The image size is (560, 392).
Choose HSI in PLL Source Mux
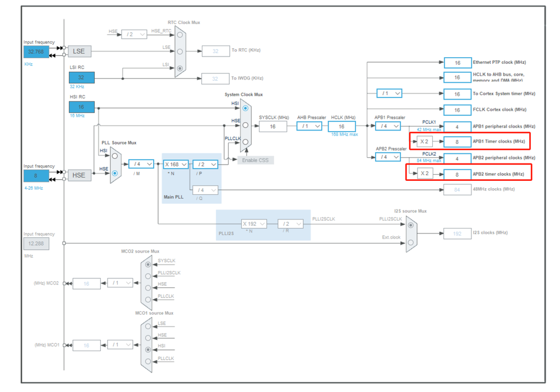(x=115, y=156)
